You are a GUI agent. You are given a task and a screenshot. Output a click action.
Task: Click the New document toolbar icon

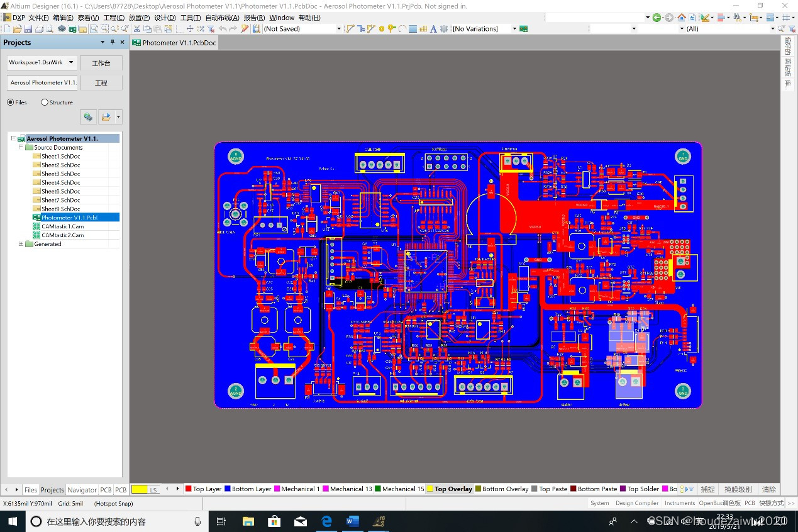[8, 29]
